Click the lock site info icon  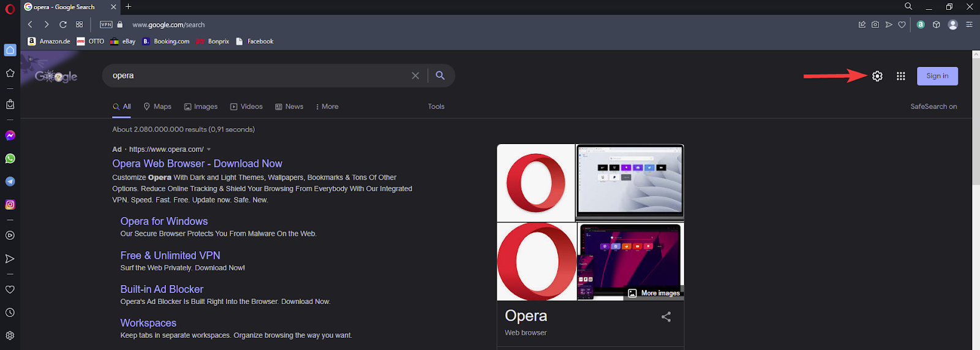click(120, 25)
